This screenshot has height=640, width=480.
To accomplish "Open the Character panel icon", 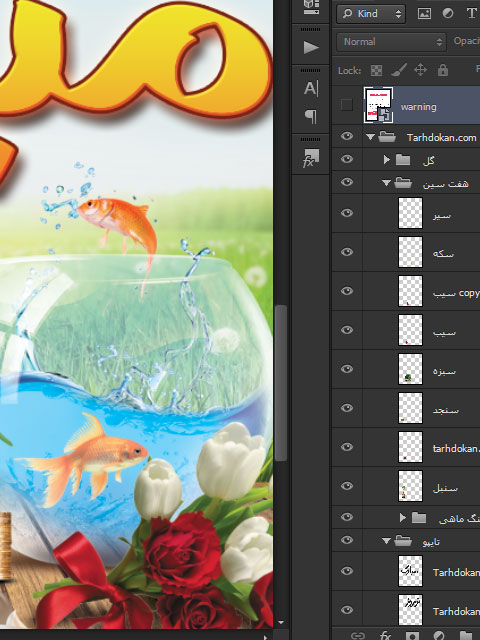I will coord(311,88).
